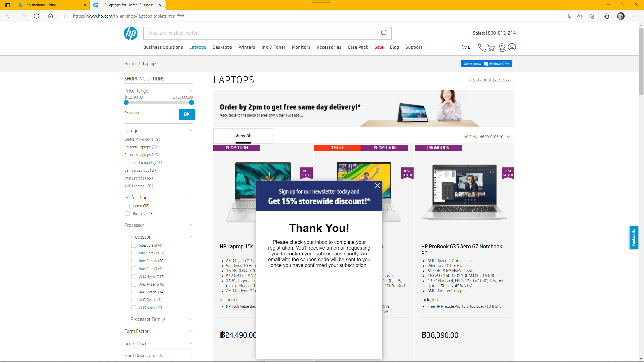Viewport: 644px width, 362px height.
Task: Tick the Intel Core i5 checkbox
Action: pos(134,261)
